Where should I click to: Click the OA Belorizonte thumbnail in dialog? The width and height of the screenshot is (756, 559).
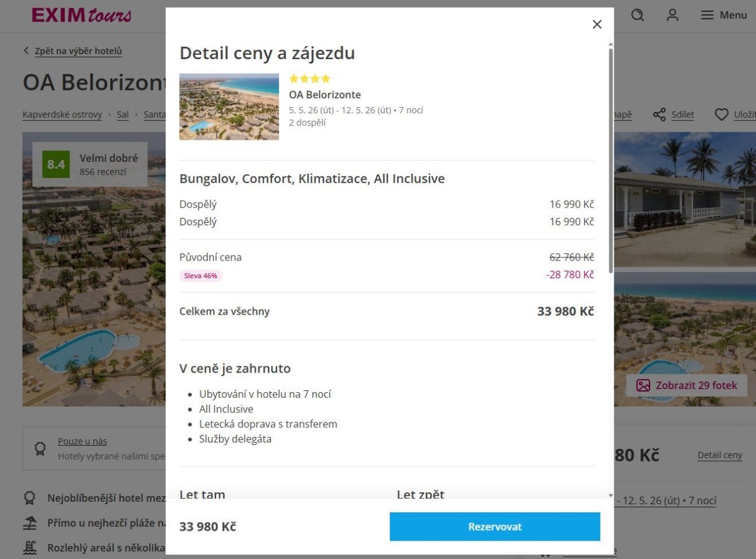tap(229, 106)
